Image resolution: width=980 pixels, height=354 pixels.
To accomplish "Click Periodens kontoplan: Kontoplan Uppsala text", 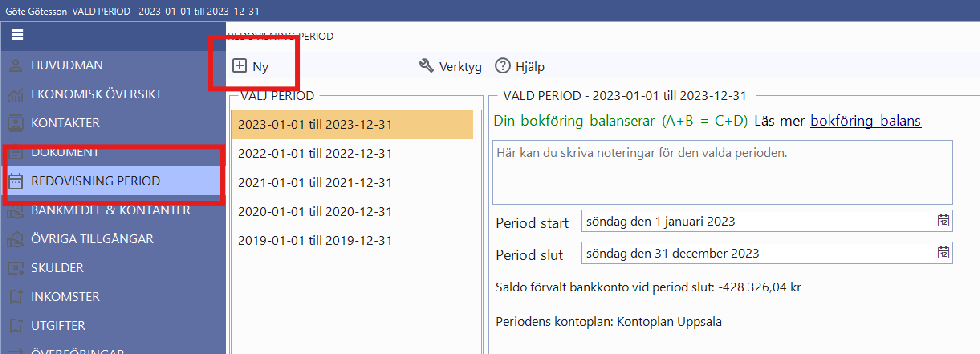I will tap(609, 321).
